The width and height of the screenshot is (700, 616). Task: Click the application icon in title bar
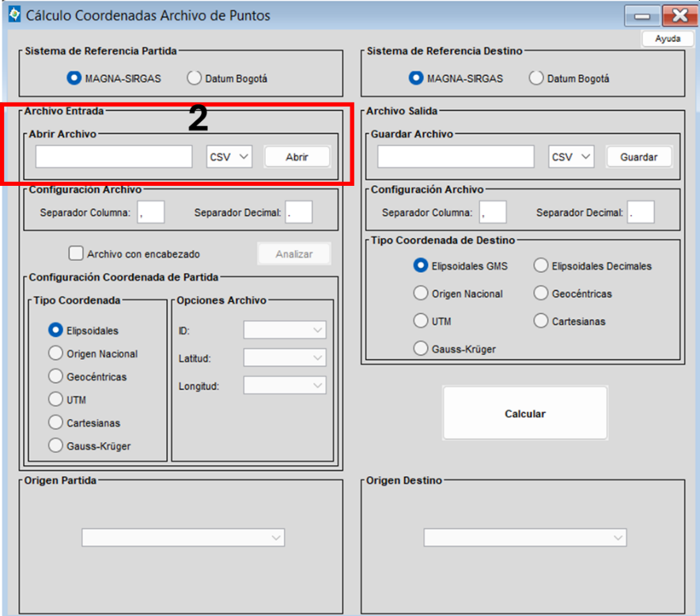click(14, 14)
